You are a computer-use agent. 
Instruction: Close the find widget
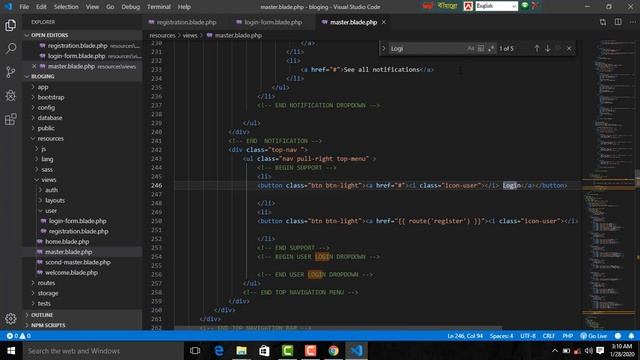(x=569, y=49)
